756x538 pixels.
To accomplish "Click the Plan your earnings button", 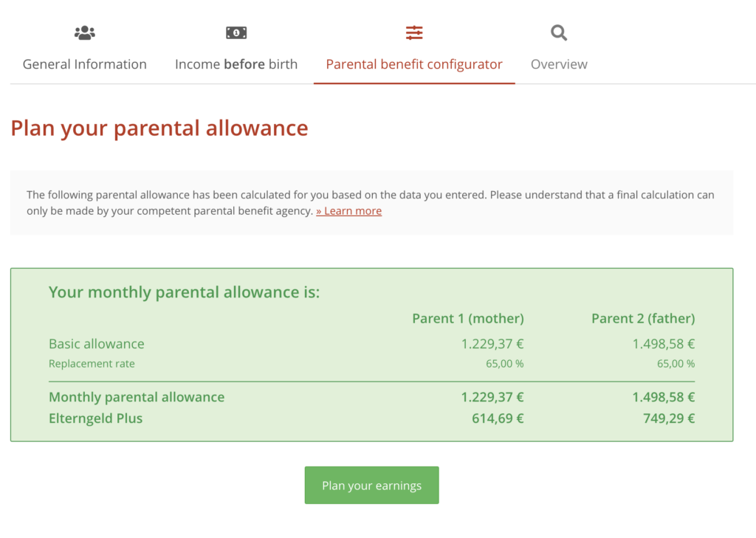I will point(371,485).
